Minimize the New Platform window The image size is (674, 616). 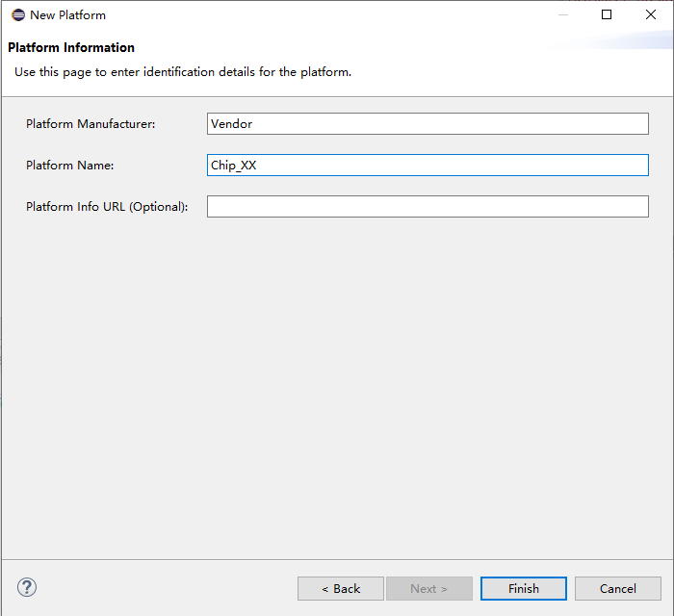562,15
